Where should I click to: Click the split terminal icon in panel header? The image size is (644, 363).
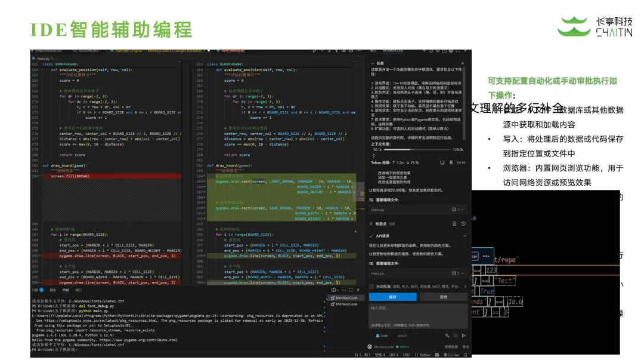click(333, 290)
